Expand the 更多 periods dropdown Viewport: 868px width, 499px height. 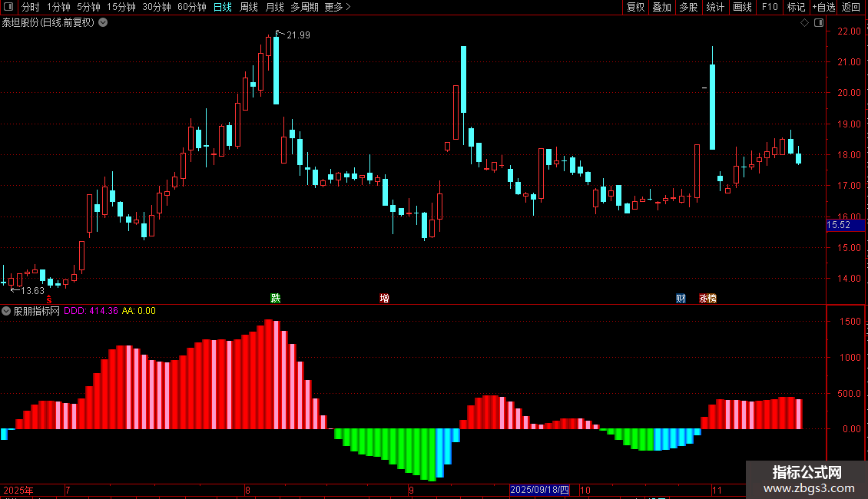click(338, 7)
